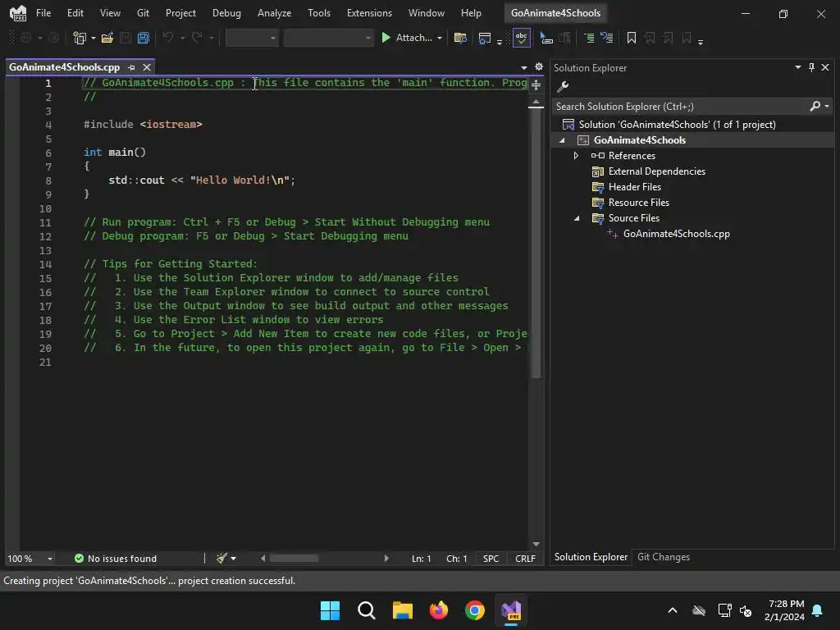Open the Debug menu

coord(226,13)
